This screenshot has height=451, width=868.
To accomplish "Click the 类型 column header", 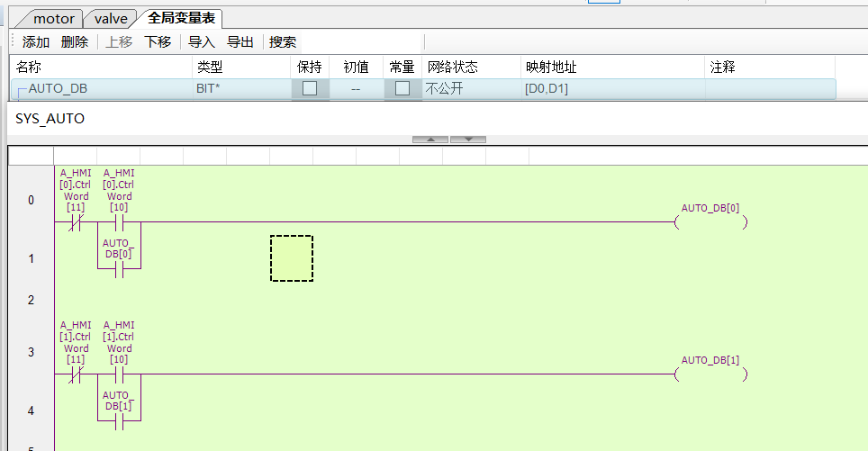I will pos(241,67).
